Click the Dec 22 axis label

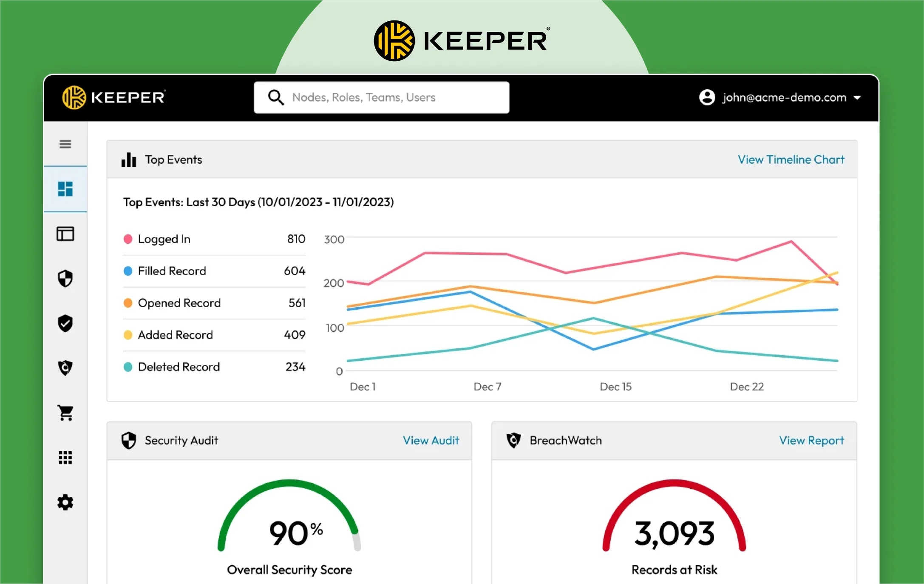[747, 387]
